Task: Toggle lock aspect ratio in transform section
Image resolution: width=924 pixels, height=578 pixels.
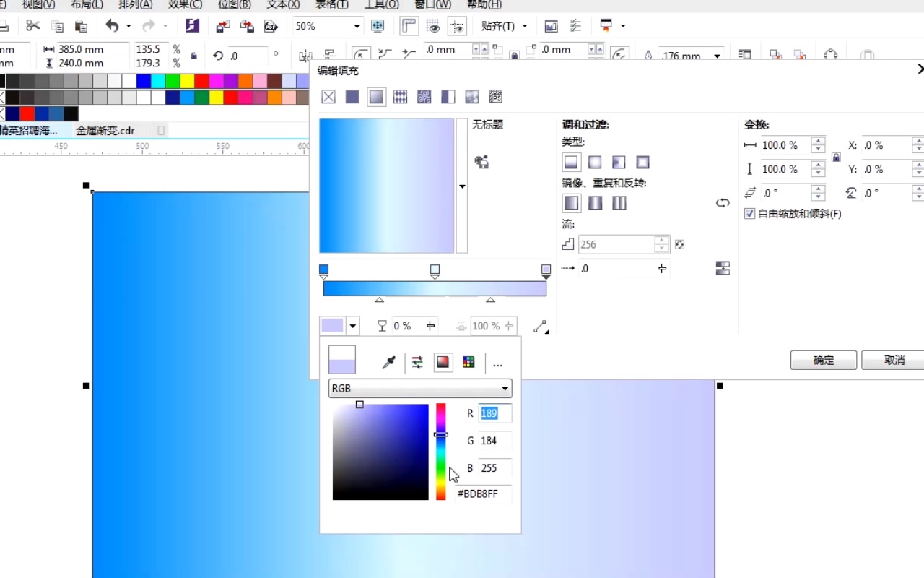Action: click(836, 157)
